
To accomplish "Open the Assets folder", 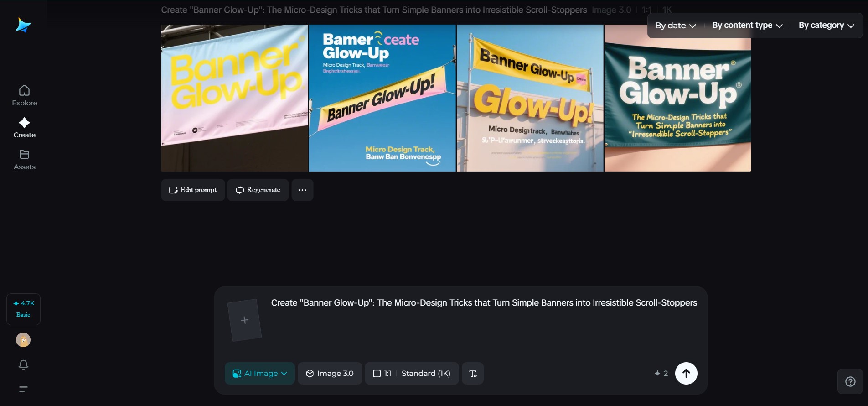I will [25, 160].
